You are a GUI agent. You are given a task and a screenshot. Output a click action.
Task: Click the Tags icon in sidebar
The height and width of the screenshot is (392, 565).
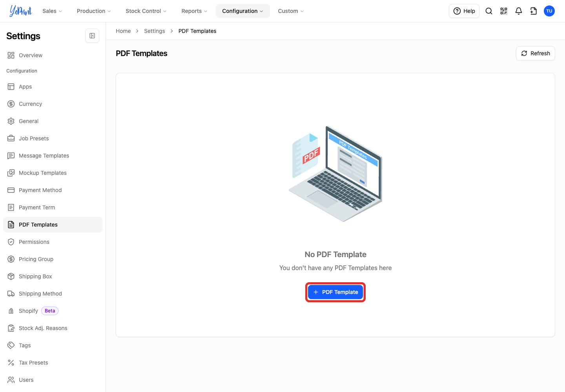tap(11, 345)
